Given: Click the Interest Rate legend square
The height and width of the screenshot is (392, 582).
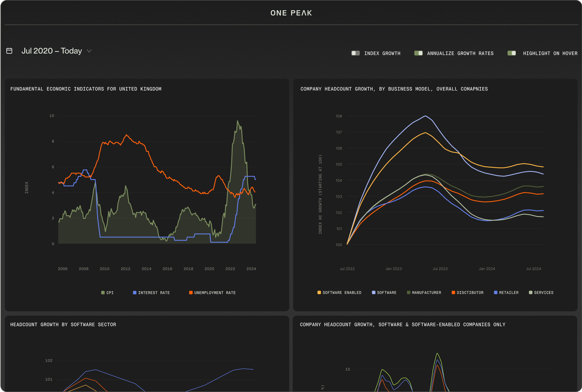Looking at the screenshot, I should pos(135,293).
